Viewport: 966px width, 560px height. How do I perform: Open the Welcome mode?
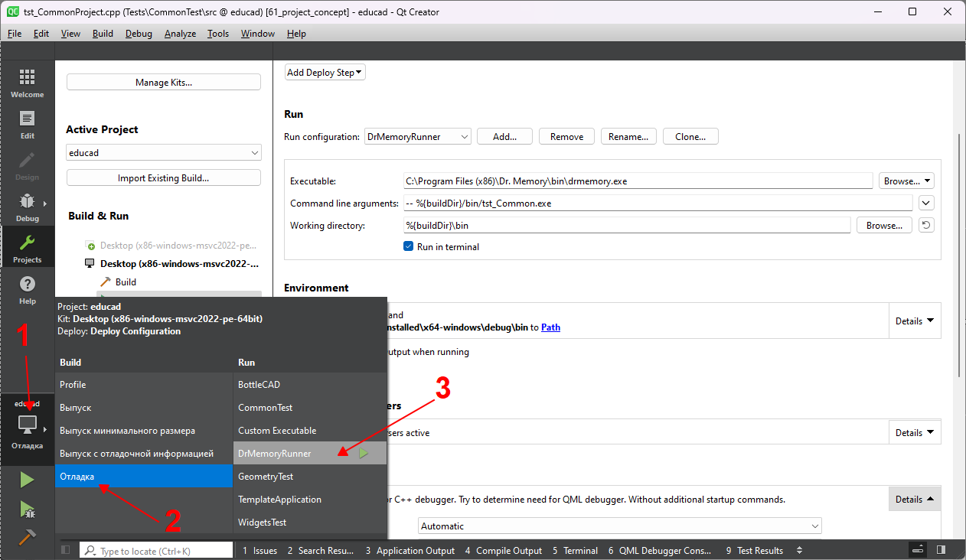(x=28, y=83)
